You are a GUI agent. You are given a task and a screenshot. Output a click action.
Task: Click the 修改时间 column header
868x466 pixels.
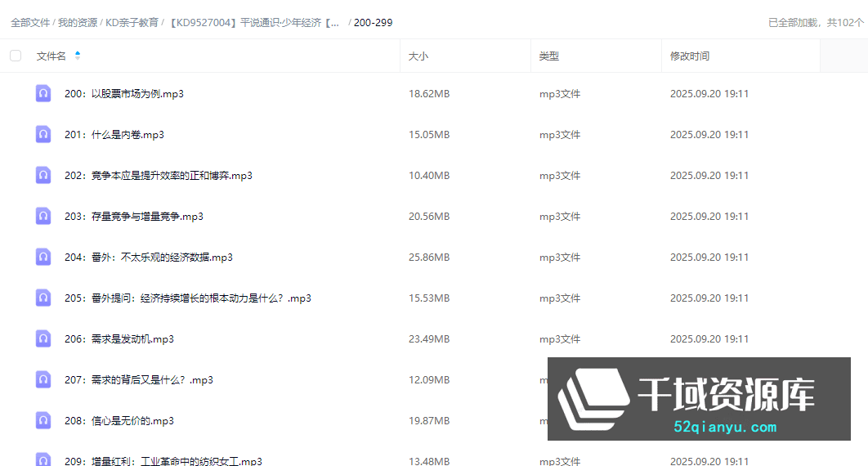pos(690,56)
